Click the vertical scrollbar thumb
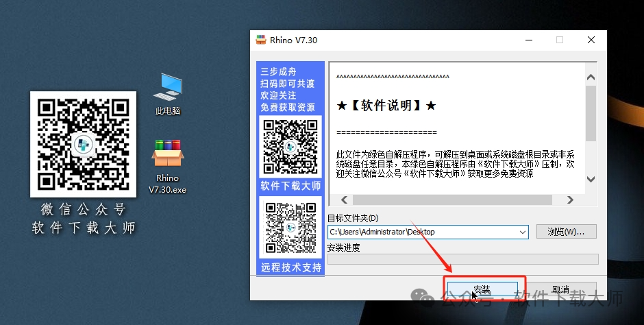Screen dimensions: 644x325 click(591, 113)
